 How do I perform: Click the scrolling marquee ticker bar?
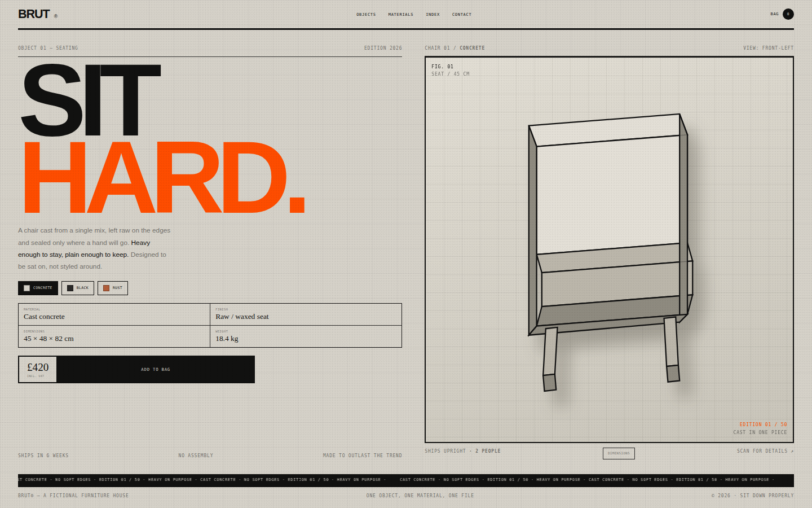(x=406, y=480)
